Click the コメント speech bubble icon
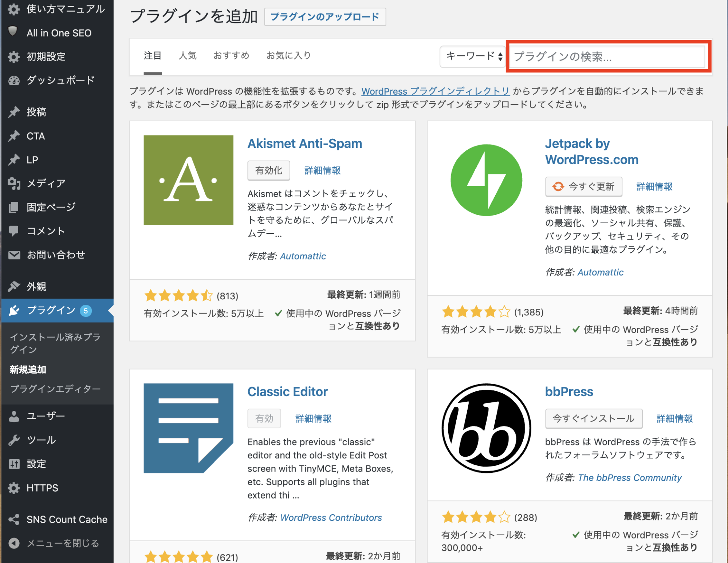The width and height of the screenshot is (728, 563). [14, 231]
